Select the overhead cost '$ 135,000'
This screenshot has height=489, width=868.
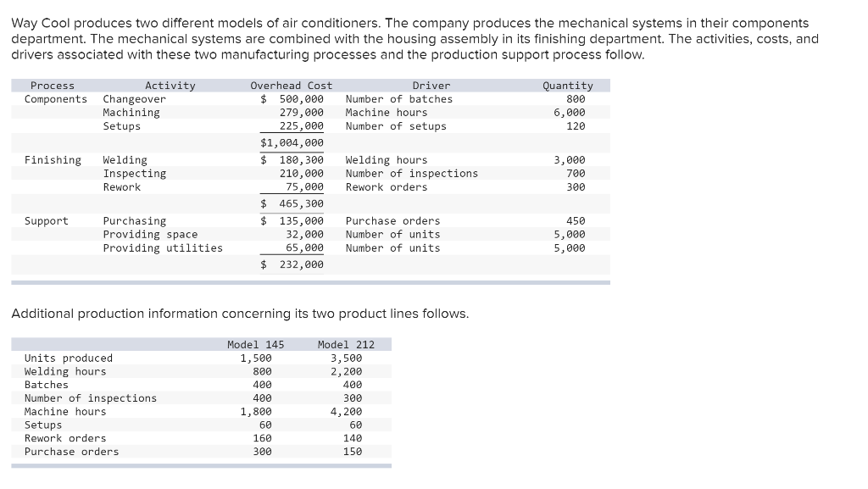pyautogui.click(x=292, y=220)
